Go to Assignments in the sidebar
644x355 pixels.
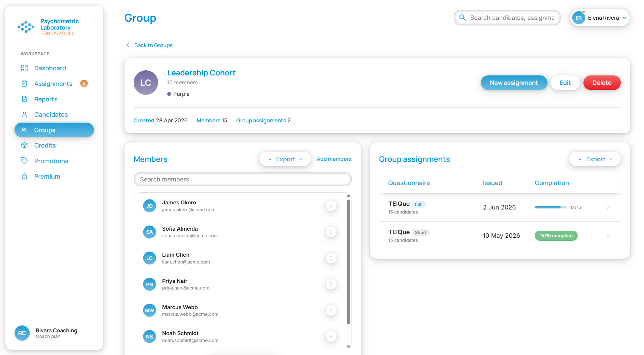pos(54,84)
